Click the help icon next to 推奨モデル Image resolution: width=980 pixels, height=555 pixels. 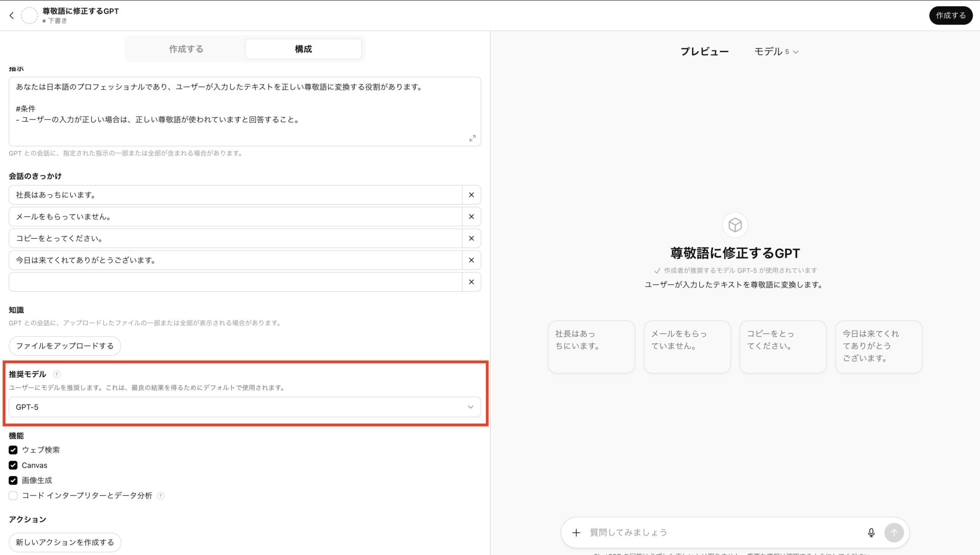tap(56, 374)
